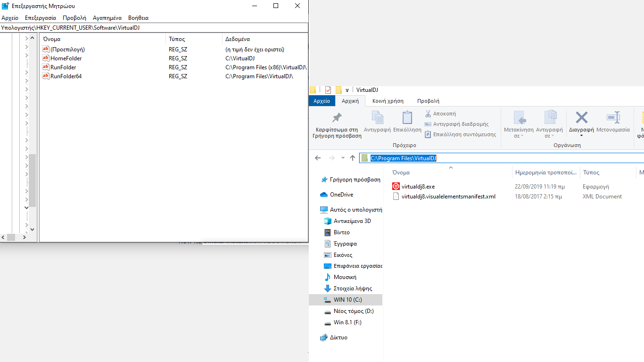Click the Αποκοπή scissors button
Image resolution: width=644 pixels, height=362 pixels.
click(x=440, y=114)
